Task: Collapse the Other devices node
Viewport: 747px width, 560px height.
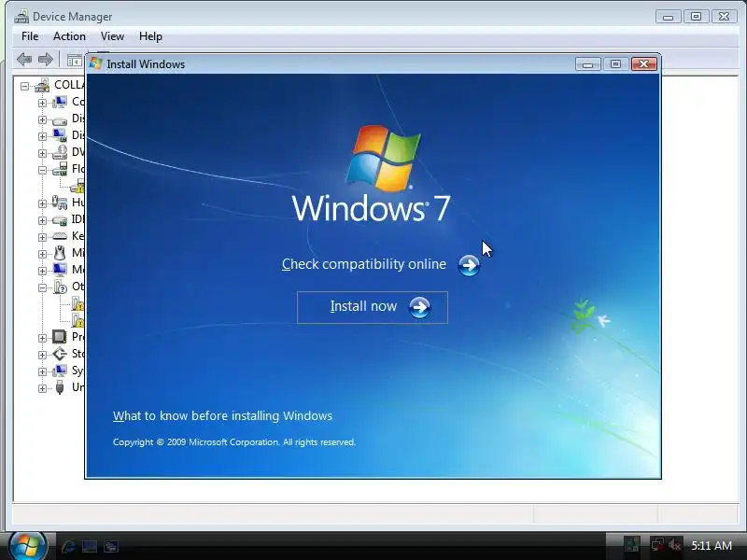Action: tap(42, 287)
